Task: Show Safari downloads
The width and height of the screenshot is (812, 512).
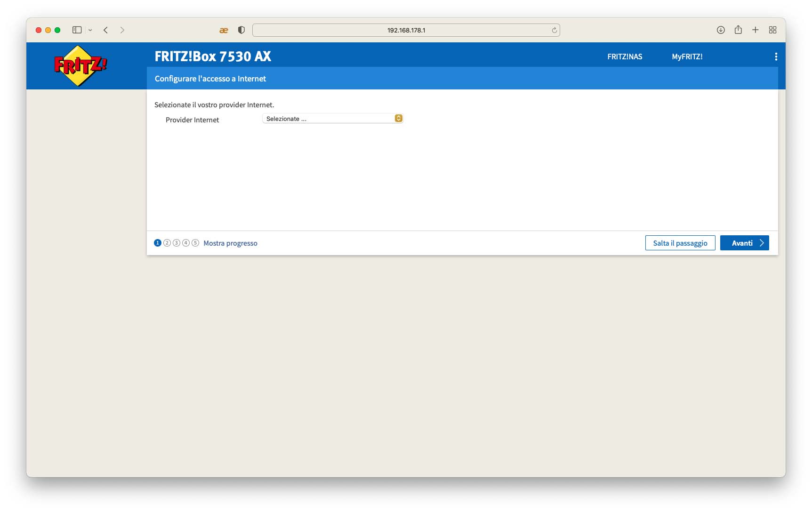Action: (x=721, y=30)
